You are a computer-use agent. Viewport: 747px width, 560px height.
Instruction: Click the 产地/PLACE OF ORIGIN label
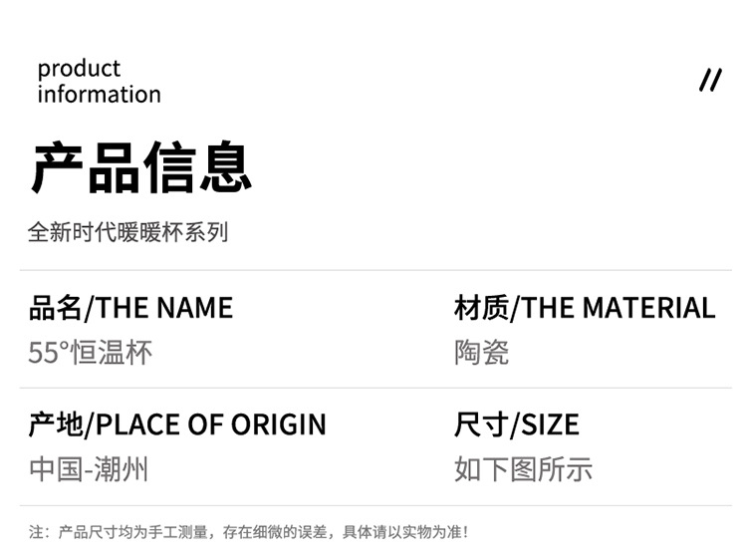click(177, 424)
